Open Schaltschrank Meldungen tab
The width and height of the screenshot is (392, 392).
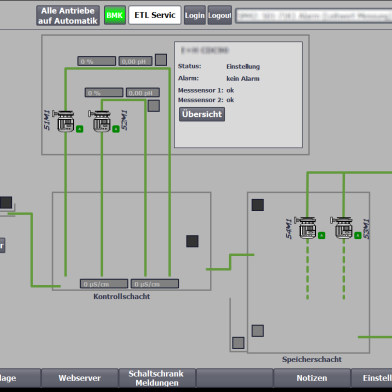click(157, 378)
